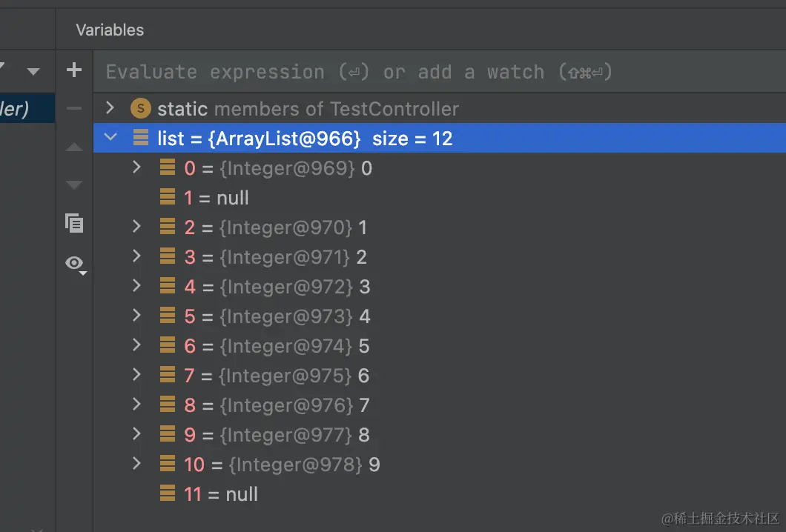
Task: Click the New Watch plus icon
Action: pyautogui.click(x=74, y=70)
